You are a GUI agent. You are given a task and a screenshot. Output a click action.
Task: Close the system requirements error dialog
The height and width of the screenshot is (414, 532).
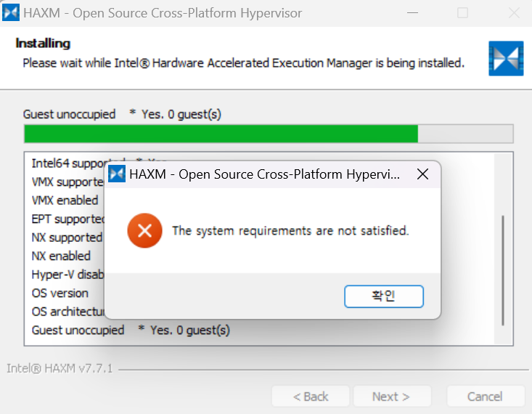click(422, 174)
